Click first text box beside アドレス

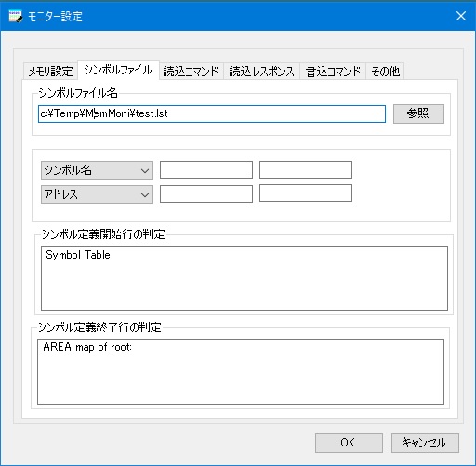point(206,193)
